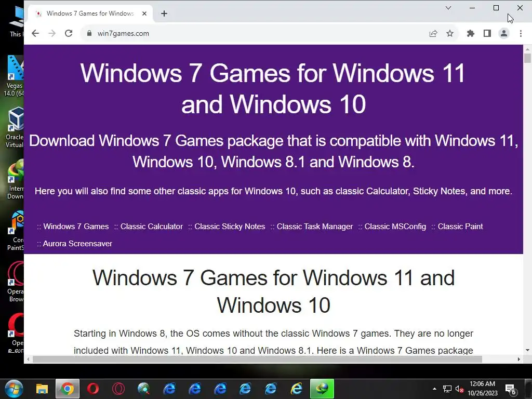Viewport: 532px width, 399px height.
Task: Open the tab search chevron
Action: (x=448, y=8)
